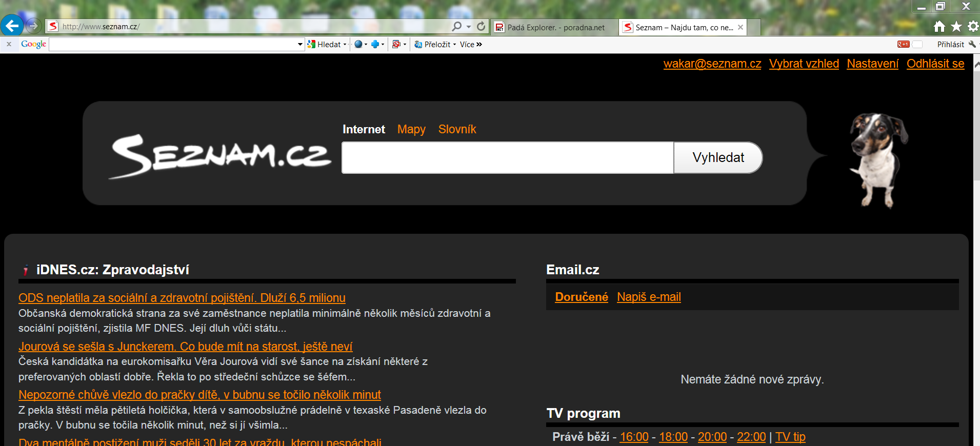Click the iDNES.cz small red icon
Viewport: 980px width, 446px height.
tap(25, 270)
